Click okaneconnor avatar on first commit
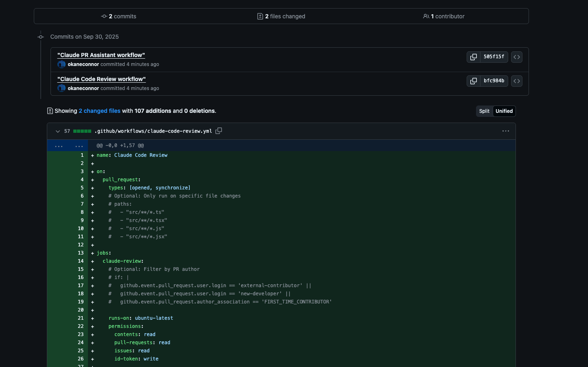The image size is (588, 367). [61, 64]
